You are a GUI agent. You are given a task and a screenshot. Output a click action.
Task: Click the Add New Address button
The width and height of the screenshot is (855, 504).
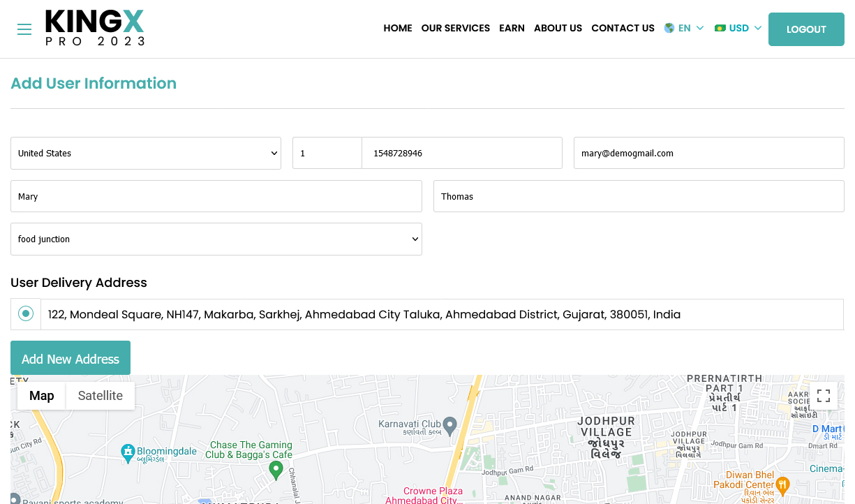coord(70,359)
